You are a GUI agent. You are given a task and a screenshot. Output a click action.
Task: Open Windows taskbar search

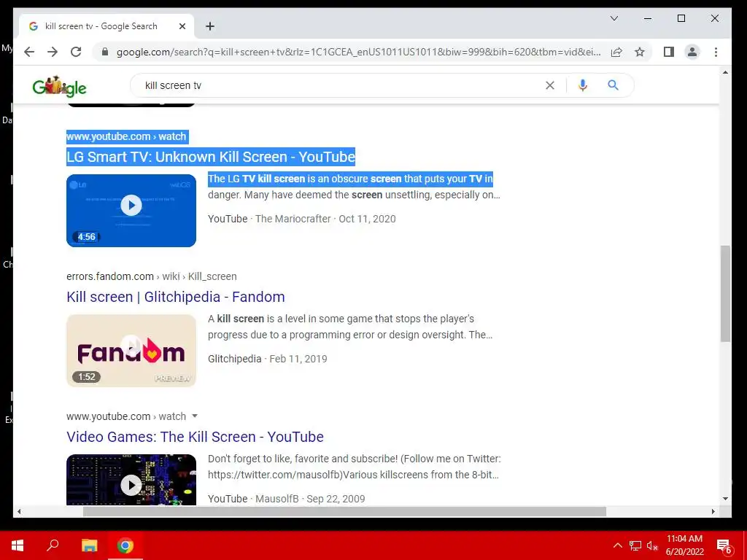point(53,545)
